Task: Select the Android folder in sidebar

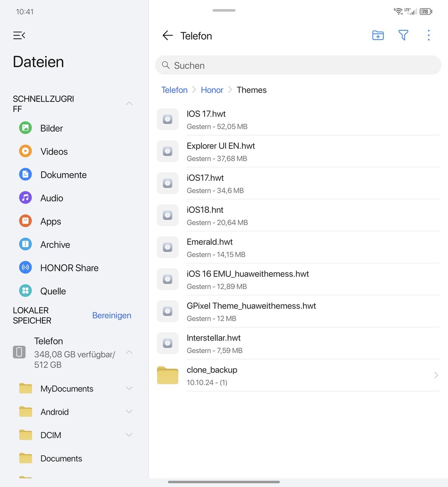Action: click(x=55, y=412)
